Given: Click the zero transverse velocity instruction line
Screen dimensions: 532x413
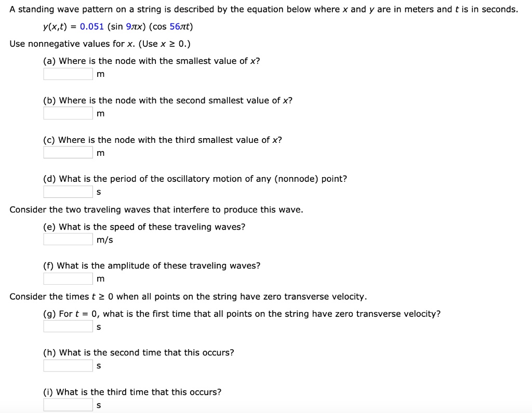Looking at the screenshot, I should 188,297.
